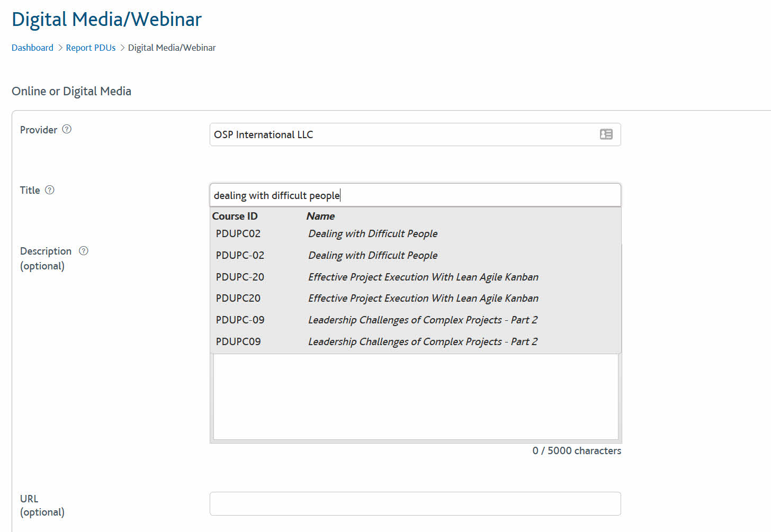This screenshot has width=771, height=532.
Task: Go to Dashboard breadcrumb link
Action: 32,48
